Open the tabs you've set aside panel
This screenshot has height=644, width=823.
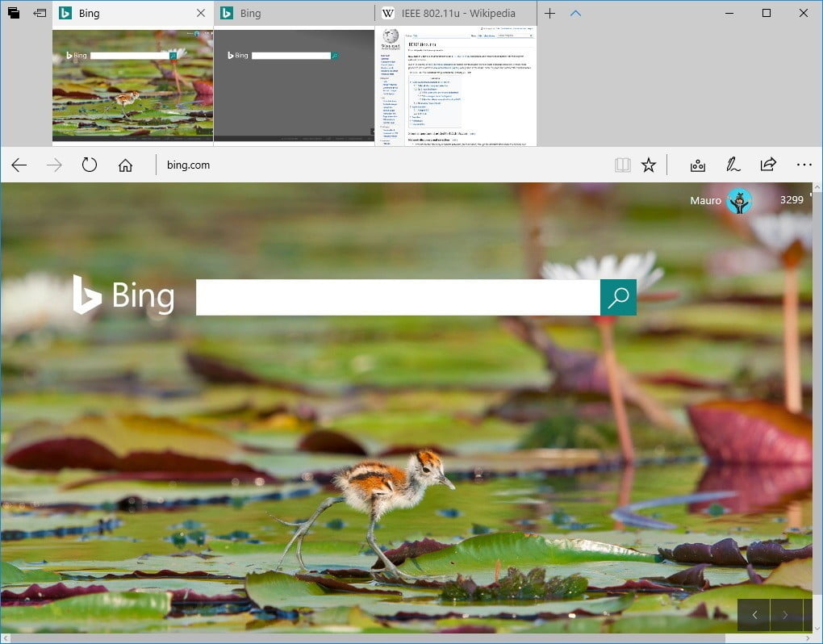(14, 13)
